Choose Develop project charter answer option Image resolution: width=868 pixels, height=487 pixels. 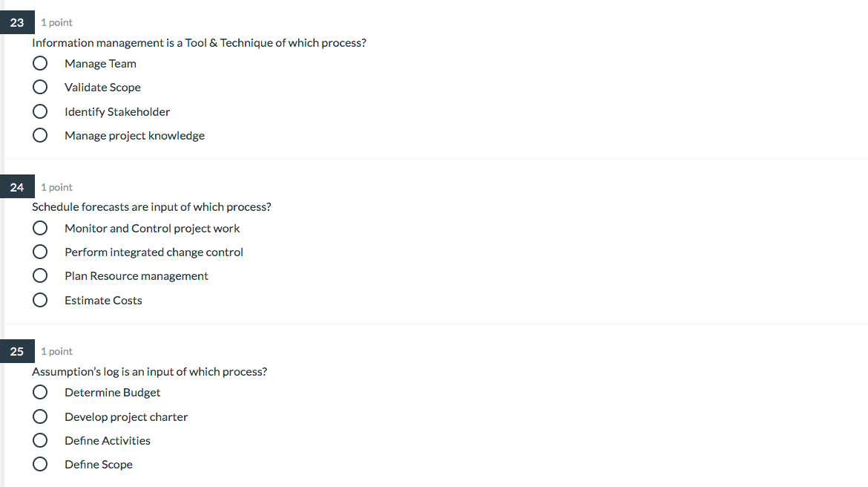coord(39,416)
